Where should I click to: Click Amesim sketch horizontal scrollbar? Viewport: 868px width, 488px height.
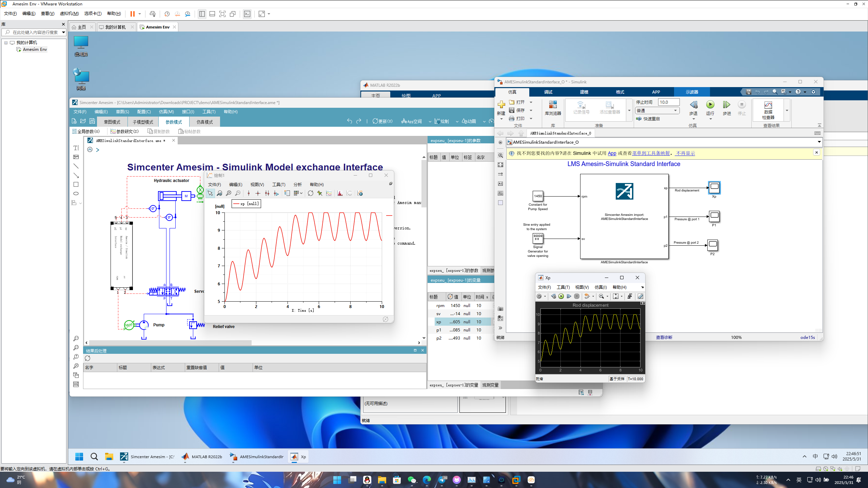click(x=170, y=343)
